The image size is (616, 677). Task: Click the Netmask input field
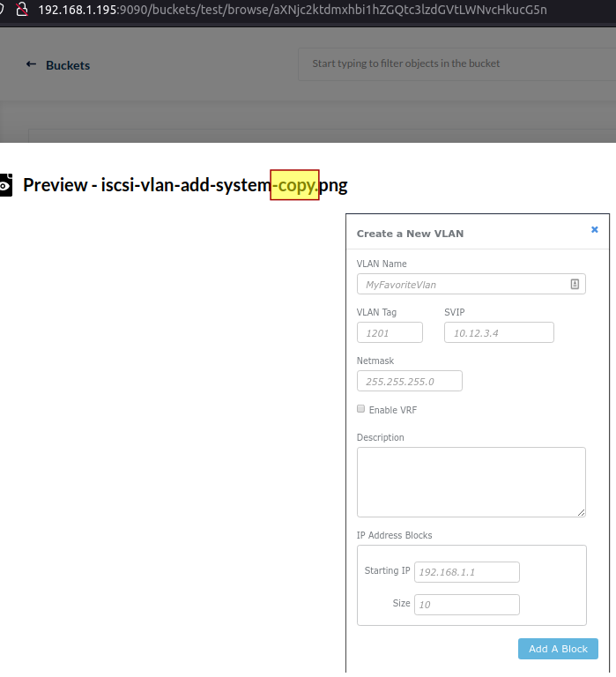(x=409, y=381)
